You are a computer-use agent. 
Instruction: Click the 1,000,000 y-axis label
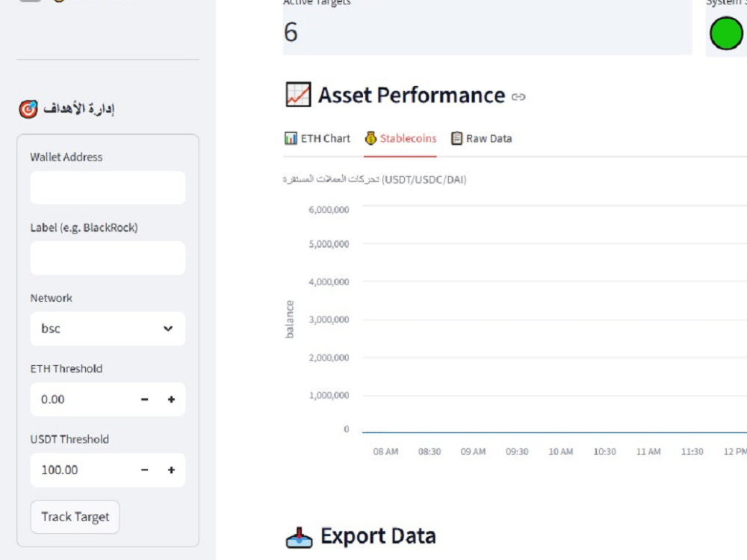[329, 395]
